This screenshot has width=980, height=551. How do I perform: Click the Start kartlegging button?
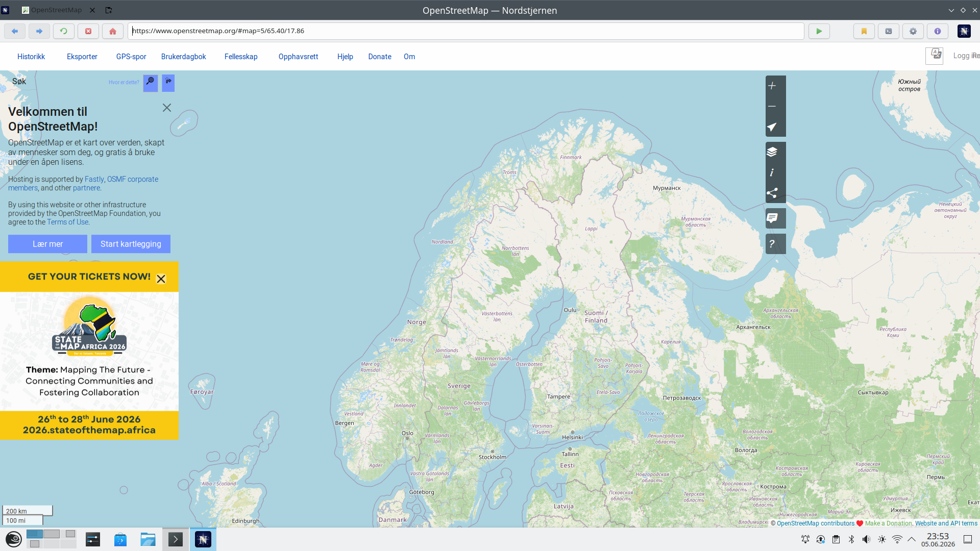tap(131, 244)
